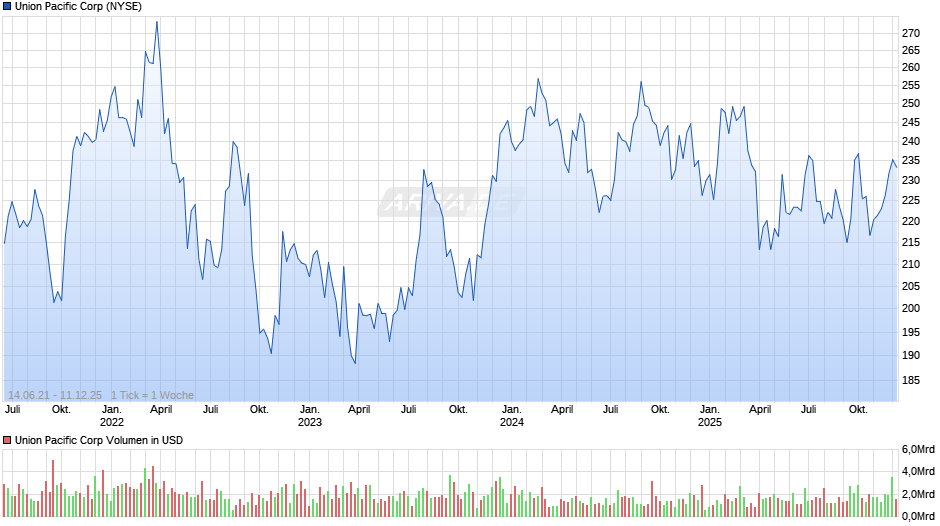This screenshot has width=940, height=526.
Task: Click the 4,0Mrd volume axis label
Action: (x=918, y=471)
